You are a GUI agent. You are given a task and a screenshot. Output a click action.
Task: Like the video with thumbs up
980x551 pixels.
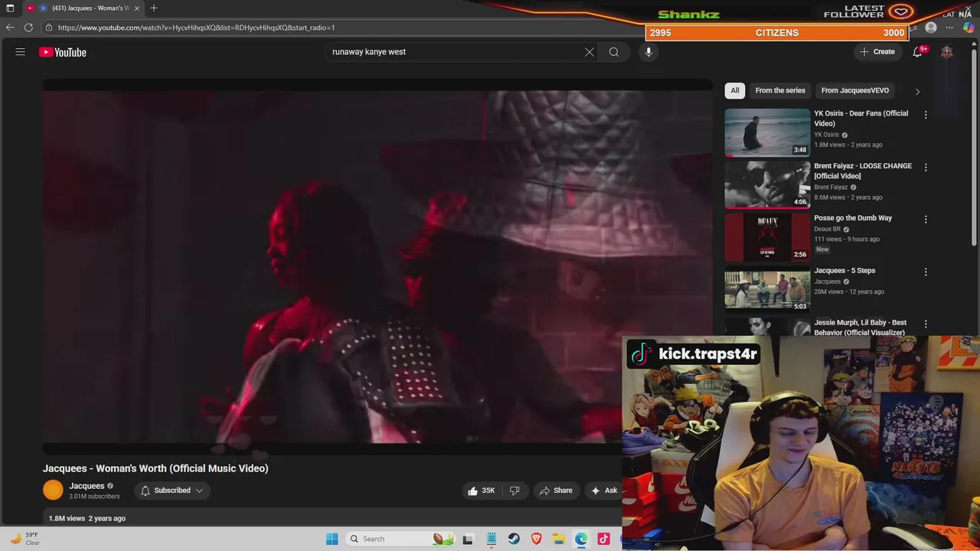482,491
